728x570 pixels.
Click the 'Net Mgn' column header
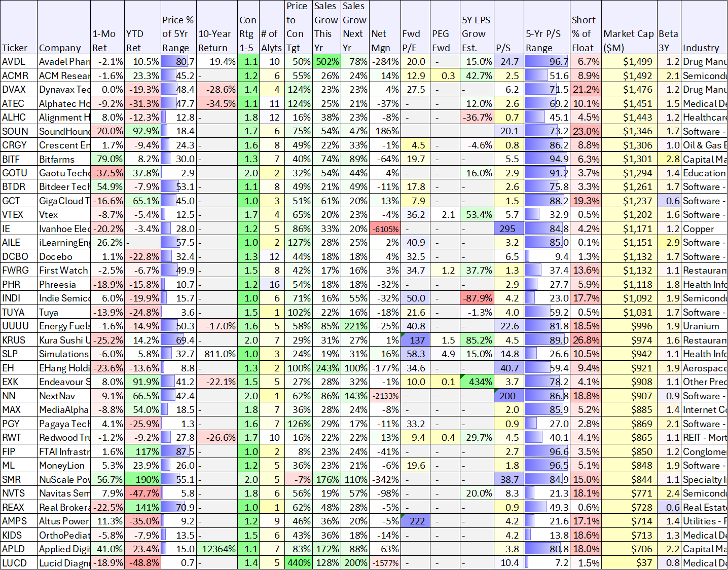tap(385, 27)
